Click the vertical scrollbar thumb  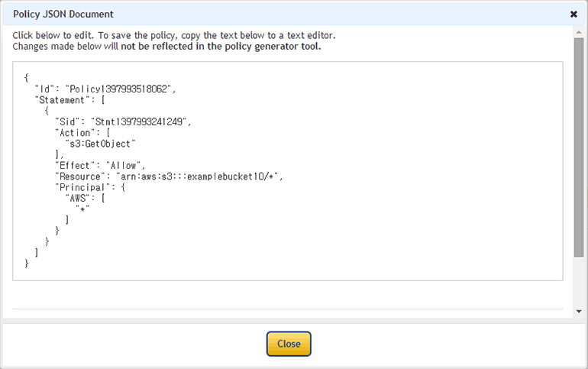tap(579, 145)
